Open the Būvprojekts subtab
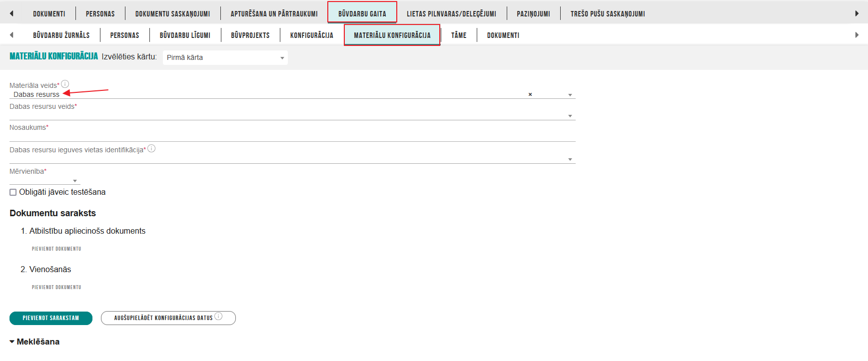 [x=250, y=35]
